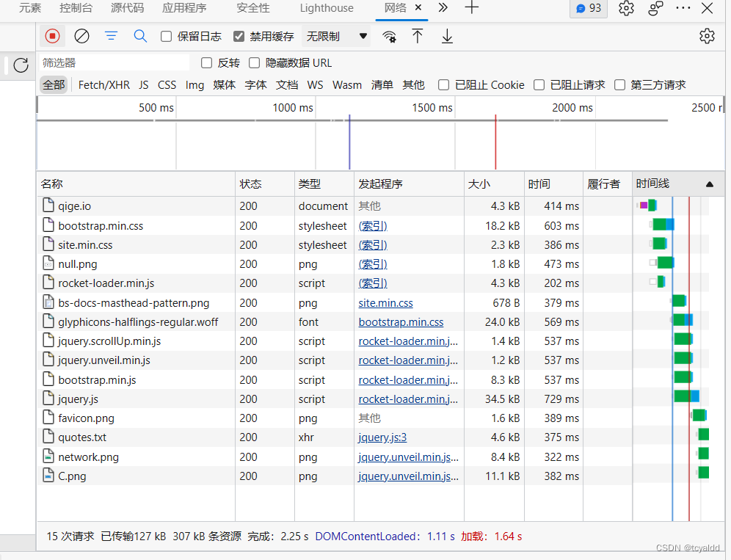Click file icon of bs-docs-masthead-pattern.png row
Viewport: 731px width, 560px height.
coord(48,302)
